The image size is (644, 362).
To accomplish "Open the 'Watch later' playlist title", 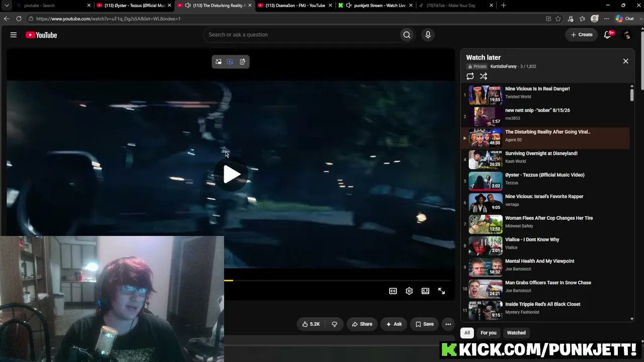I will [483, 57].
